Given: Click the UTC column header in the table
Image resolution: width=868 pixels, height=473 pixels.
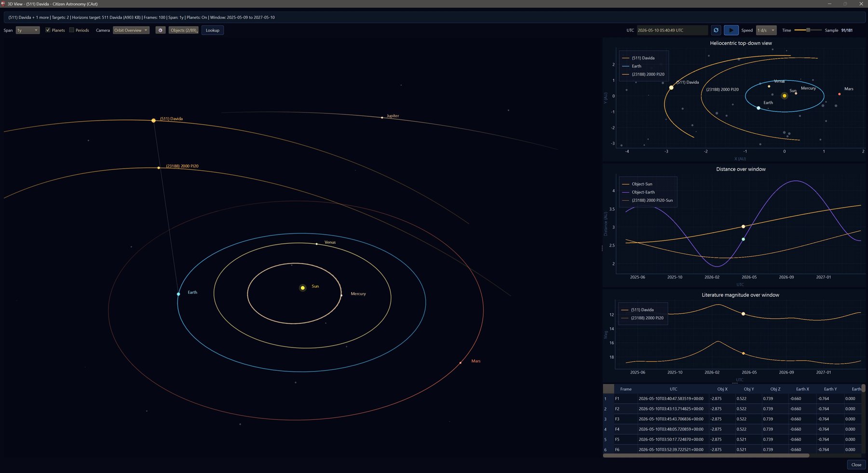Looking at the screenshot, I should pyautogui.click(x=673, y=389).
